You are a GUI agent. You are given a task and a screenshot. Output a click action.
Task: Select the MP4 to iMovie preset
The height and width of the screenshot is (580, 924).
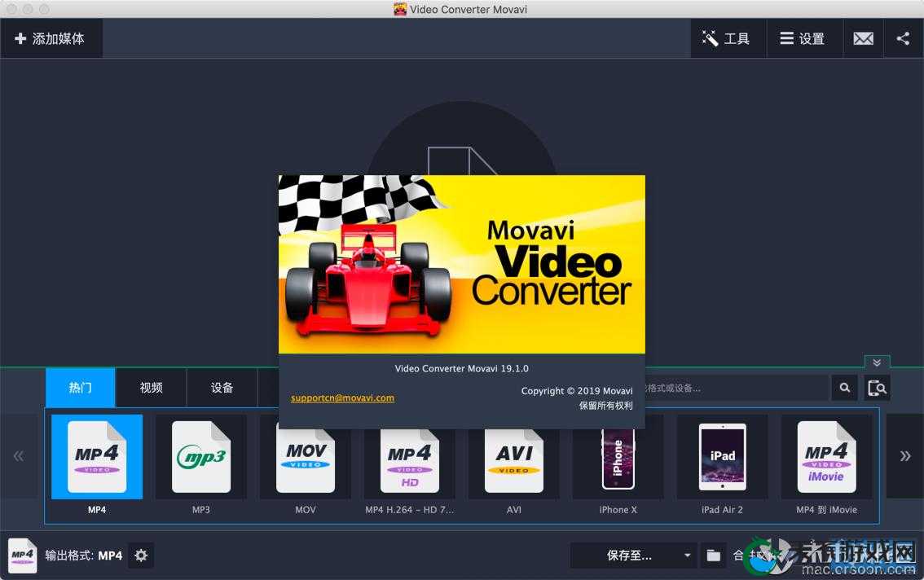point(827,457)
